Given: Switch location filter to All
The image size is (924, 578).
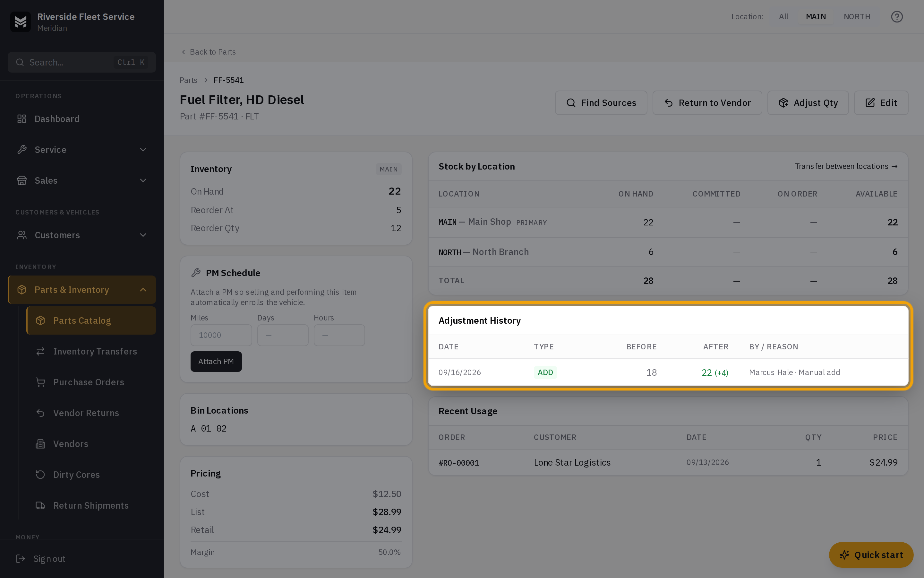Looking at the screenshot, I should [783, 17].
